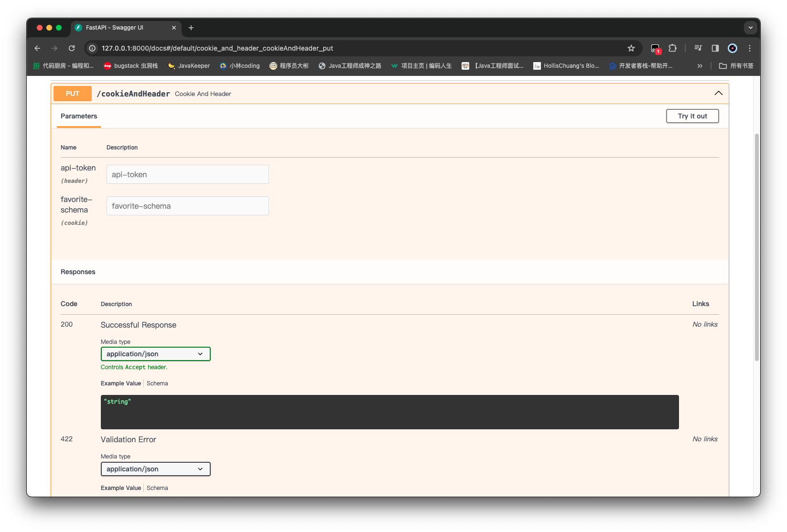787x532 pixels.
Task: Click the page vertical scrollbar thumb
Action: pyautogui.click(x=757, y=247)
